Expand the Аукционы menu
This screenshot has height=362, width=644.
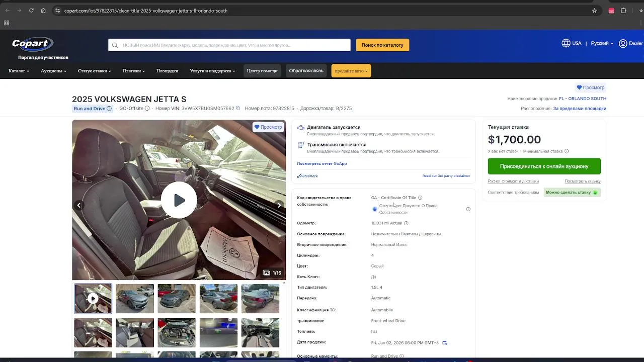pyautogui.click(x=53, y=71)
